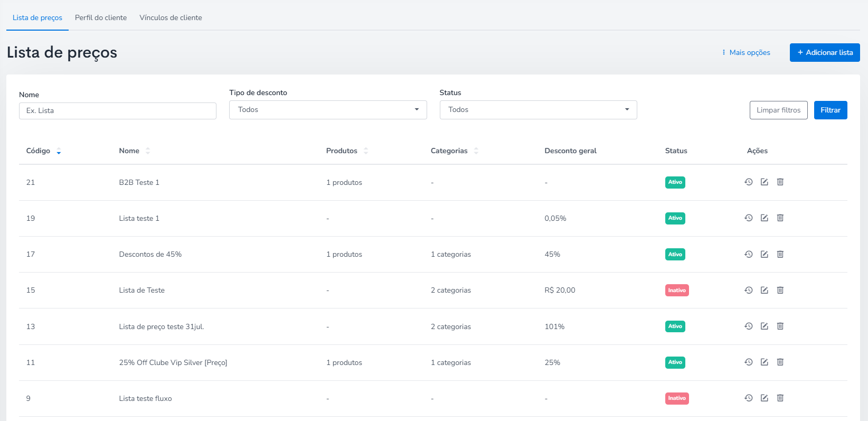View history for Lista teste 1
The height and width of the screenshot is (421, 868).
pyautogui.click(x=749, y=218)
